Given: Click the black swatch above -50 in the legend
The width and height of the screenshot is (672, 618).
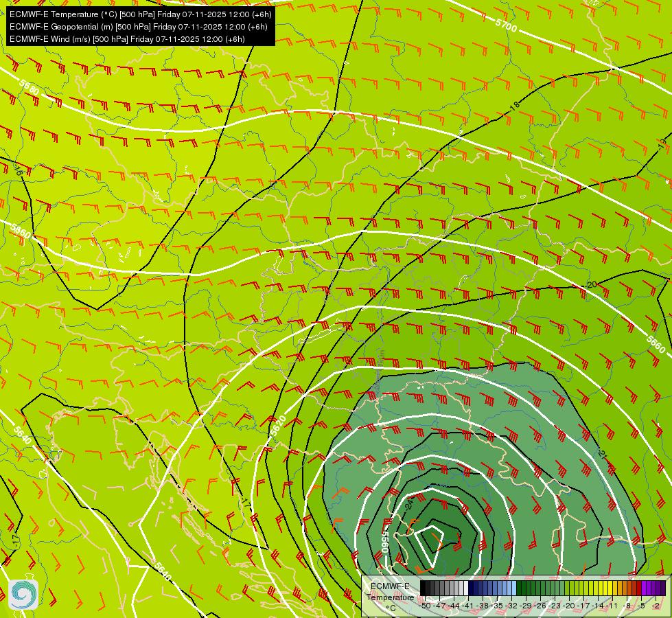Looking at the screenshot, I should point(423,588).
